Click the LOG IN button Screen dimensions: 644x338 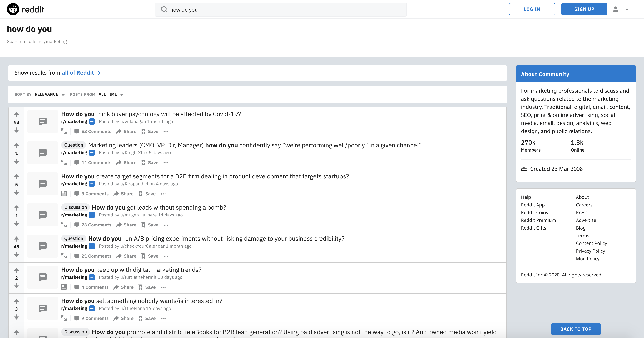533,9
